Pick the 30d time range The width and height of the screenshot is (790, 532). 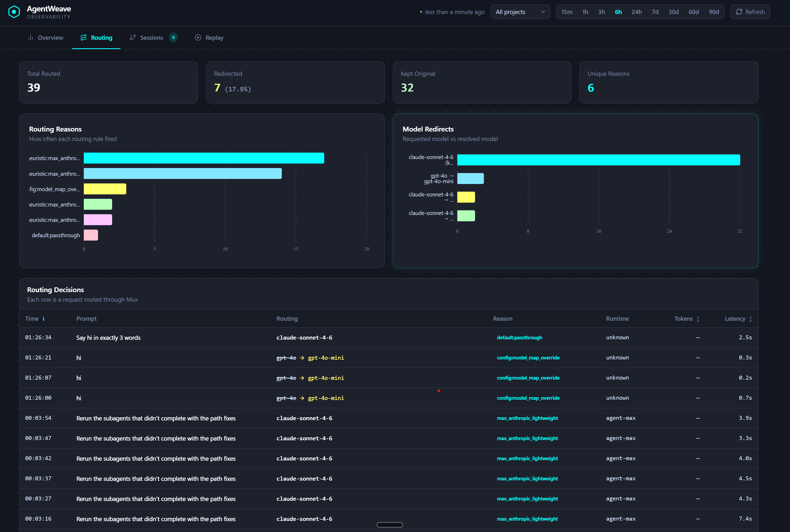pyautogui.click(x=674, y=12)
